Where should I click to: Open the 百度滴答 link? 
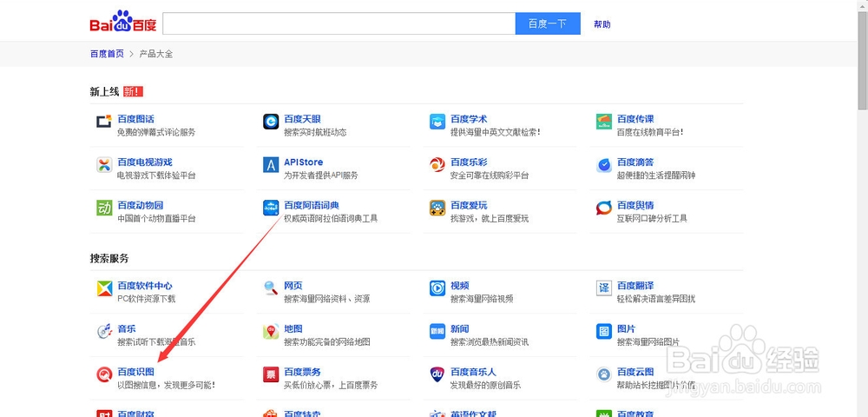(635, 162)
